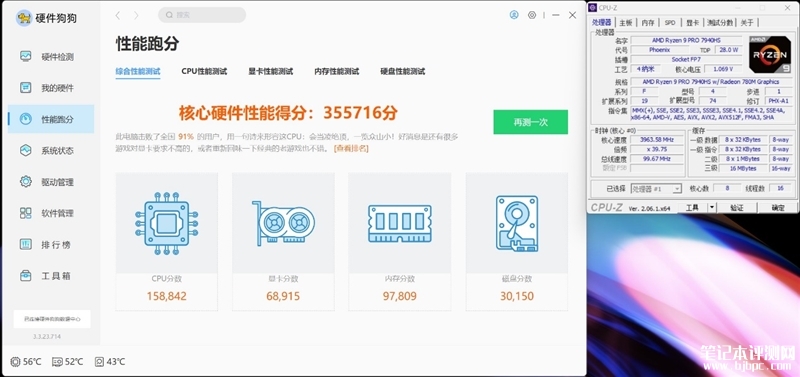The image size is (800, 377).
Task: Switch to 内存性能测试 tab
Action: coord(336,71)
